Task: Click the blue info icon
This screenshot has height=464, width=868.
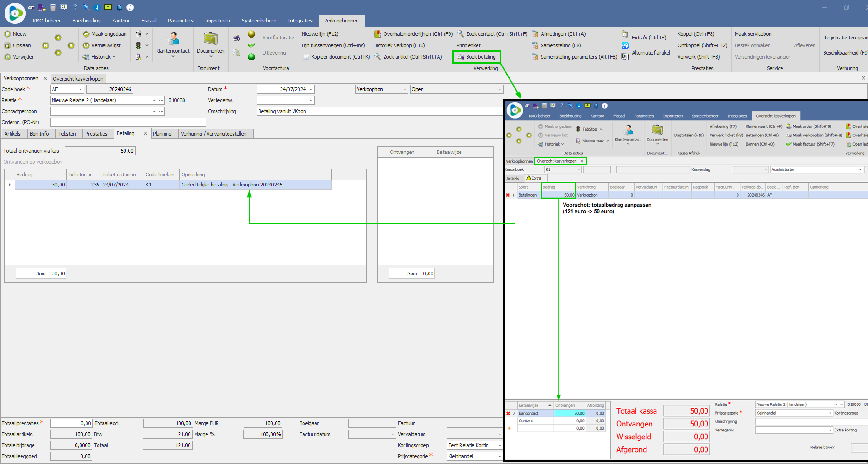Action: coord(130,7)
